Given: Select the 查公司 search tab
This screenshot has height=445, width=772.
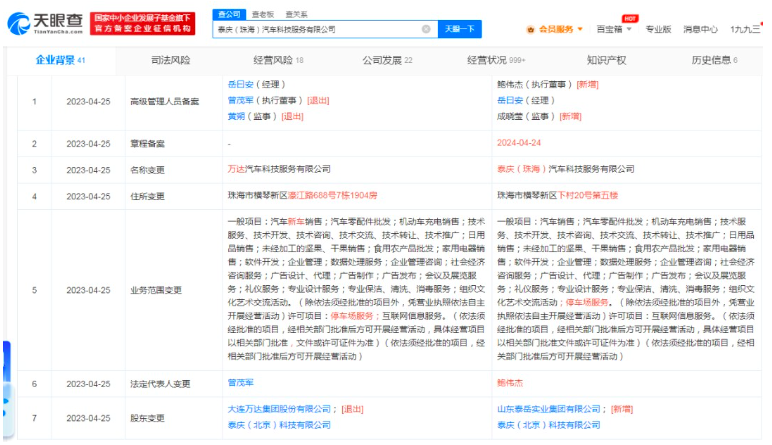Looking at the screenshot, I should click(229, 14).
